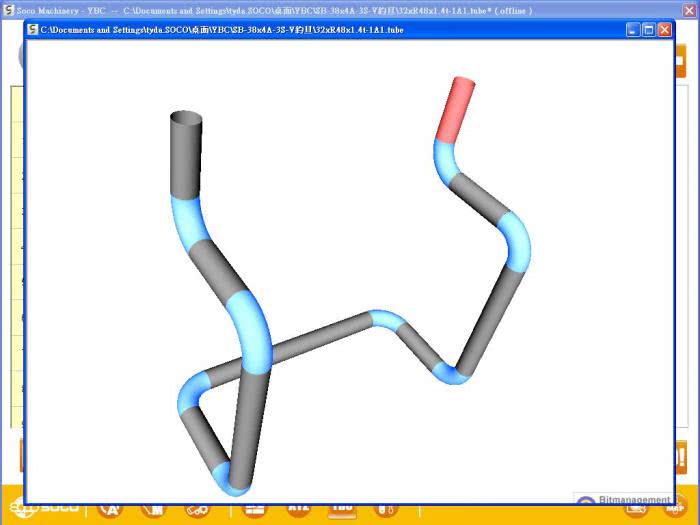
Task: Click the Soco Machinery app icon in title bar
Action: (x=8, y=10)
